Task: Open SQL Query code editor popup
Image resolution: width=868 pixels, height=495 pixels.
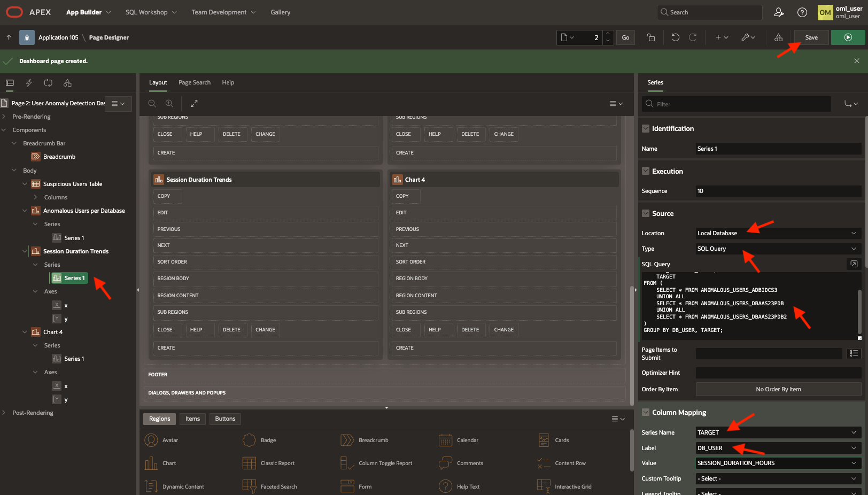Action: pos(854,264)
